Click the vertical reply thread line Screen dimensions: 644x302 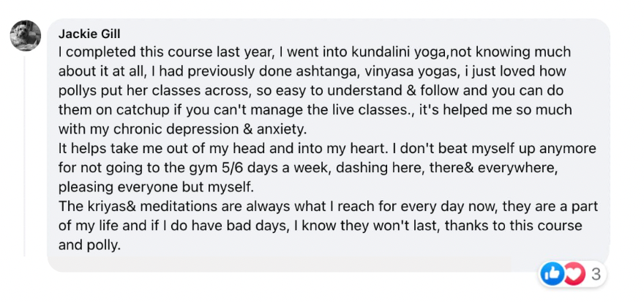24,156
